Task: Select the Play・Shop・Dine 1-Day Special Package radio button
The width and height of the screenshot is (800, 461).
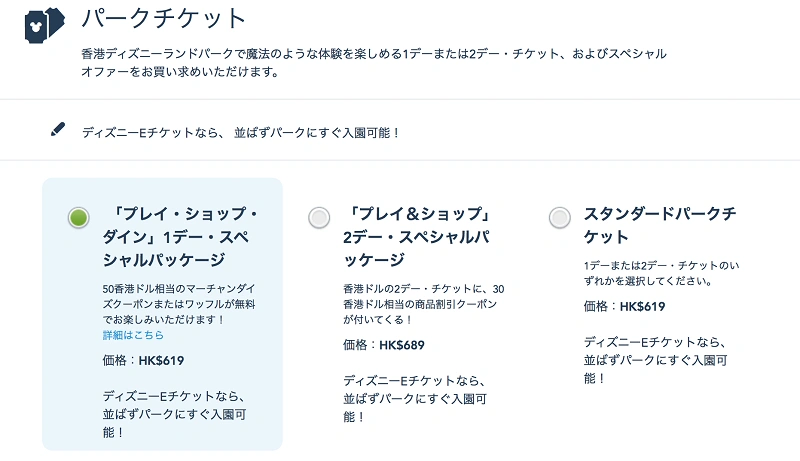Action: click(79, 217)
